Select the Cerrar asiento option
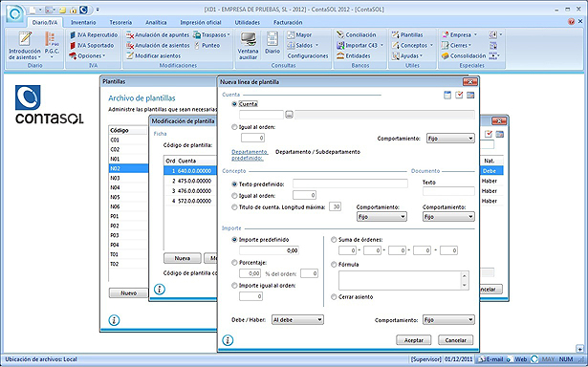The height and width of the screenshot is (367, 588). click(x=334, y=297)
